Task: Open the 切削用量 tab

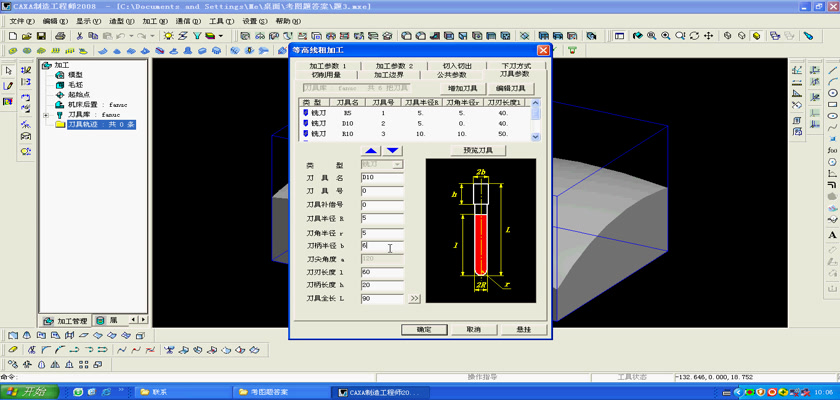Action: [x=326, y=75]
